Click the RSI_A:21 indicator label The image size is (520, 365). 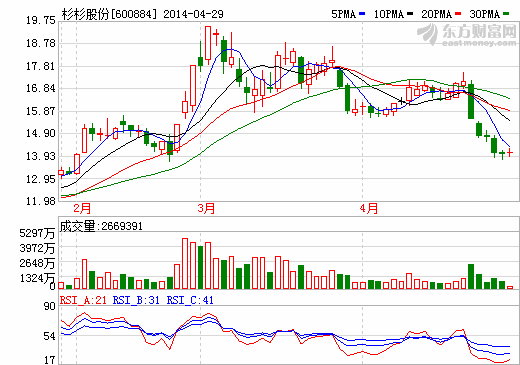83,300
